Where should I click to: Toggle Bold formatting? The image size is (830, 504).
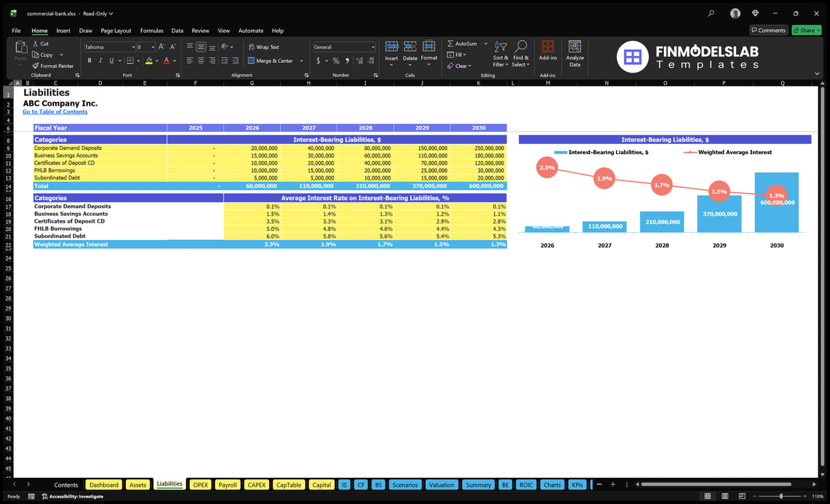(90, 61)
